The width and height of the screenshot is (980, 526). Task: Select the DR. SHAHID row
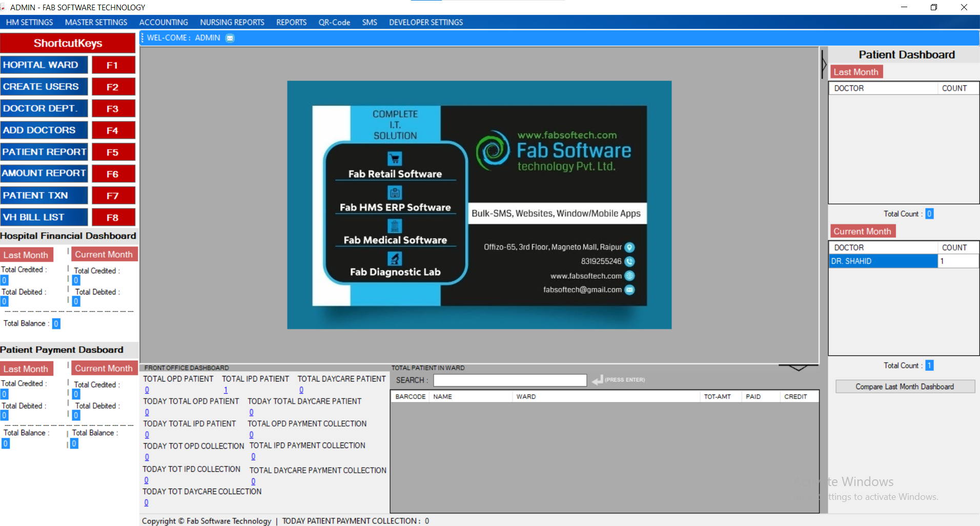(904, 261)
